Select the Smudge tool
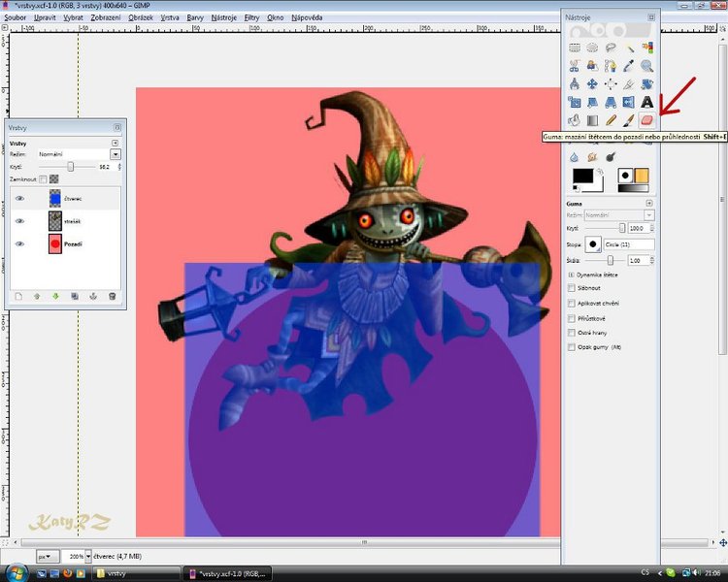This screenshot has height=582, width=728. click(592, 157)
